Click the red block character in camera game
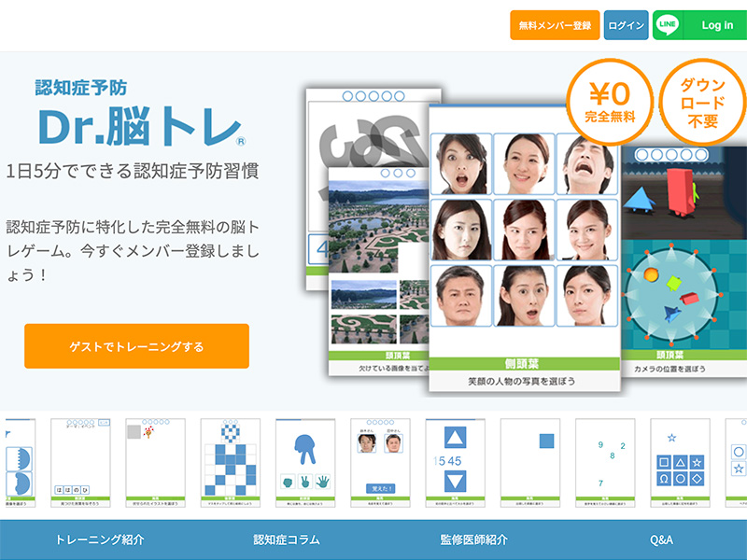 (681, 191)
